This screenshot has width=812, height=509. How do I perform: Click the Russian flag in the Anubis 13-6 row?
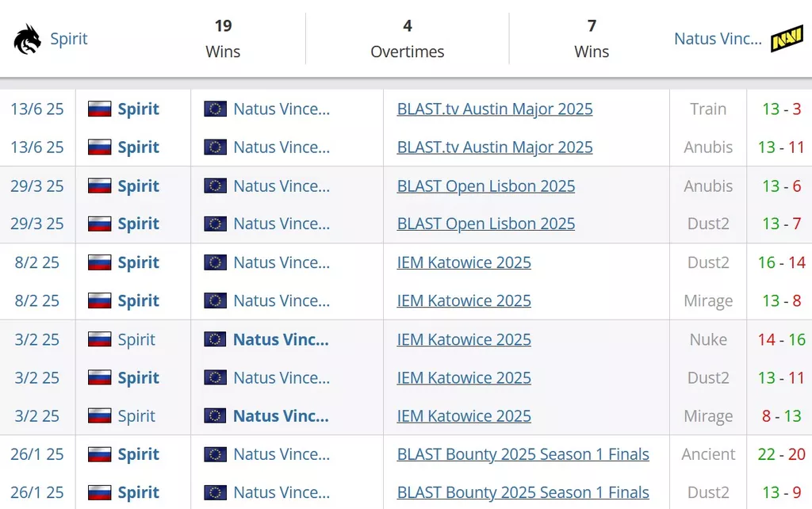click(x=99, y=186)
